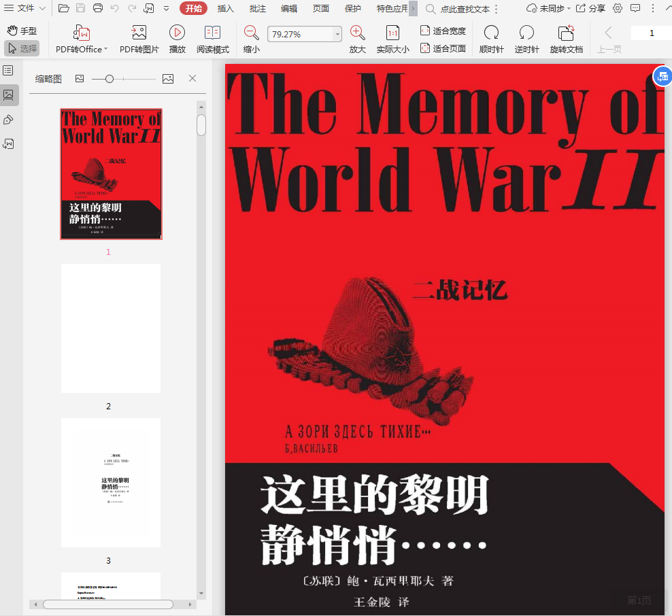Switch to the 保护 tab
Viewport: 672px width, 616px height.
coord(353,9)
